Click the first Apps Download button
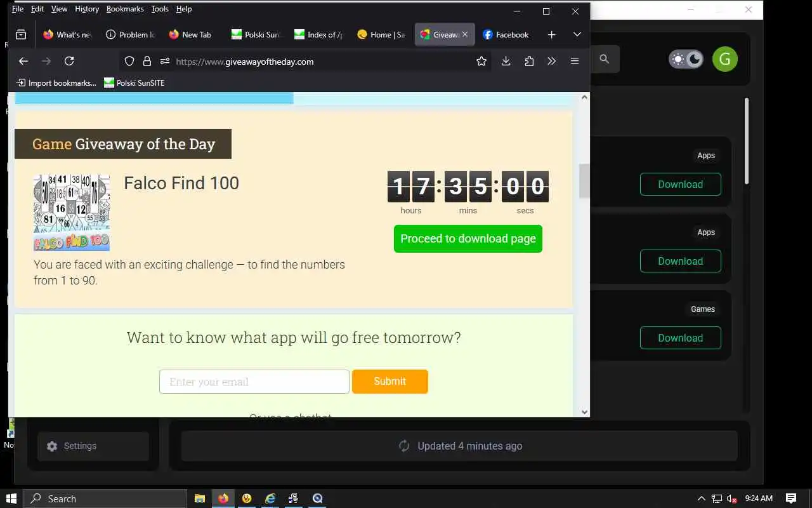812x508 pixels. 681,184
